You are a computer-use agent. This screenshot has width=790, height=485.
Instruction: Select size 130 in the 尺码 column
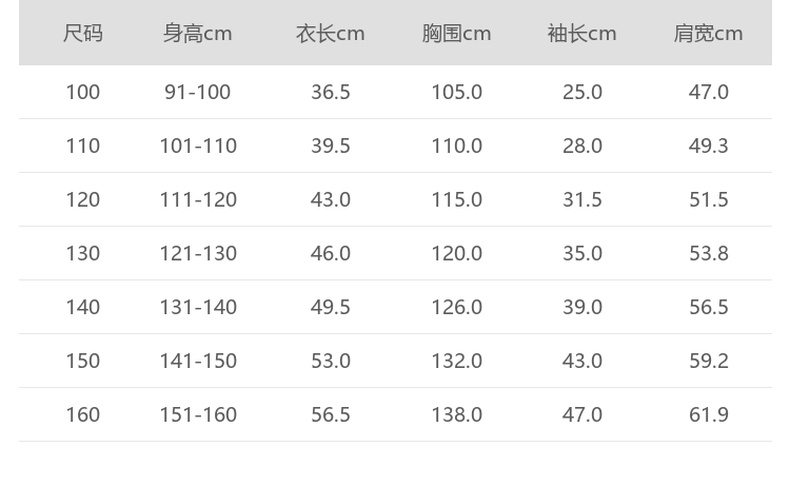point(83,254)
